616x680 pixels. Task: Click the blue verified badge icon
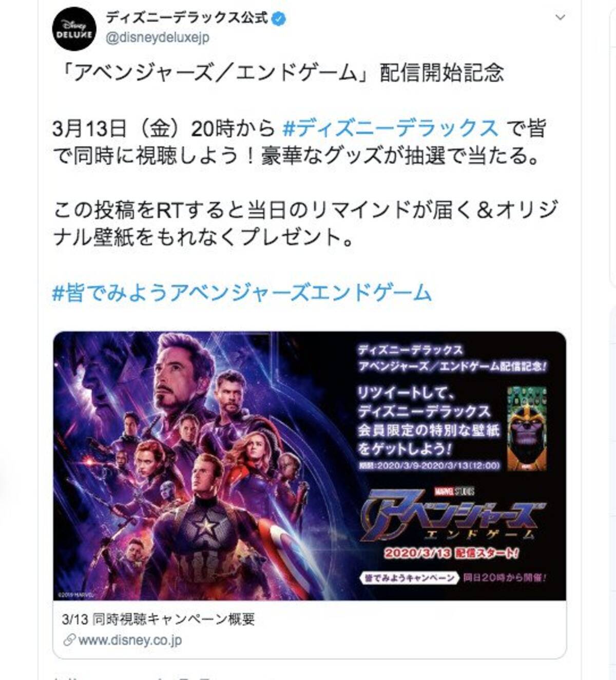point(279,19)
